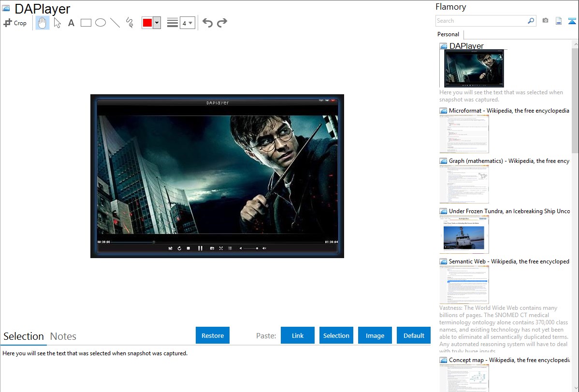Click the Semantic Web snapshot description text
This screenshot has height=392, width=579.
pos(504,329)
